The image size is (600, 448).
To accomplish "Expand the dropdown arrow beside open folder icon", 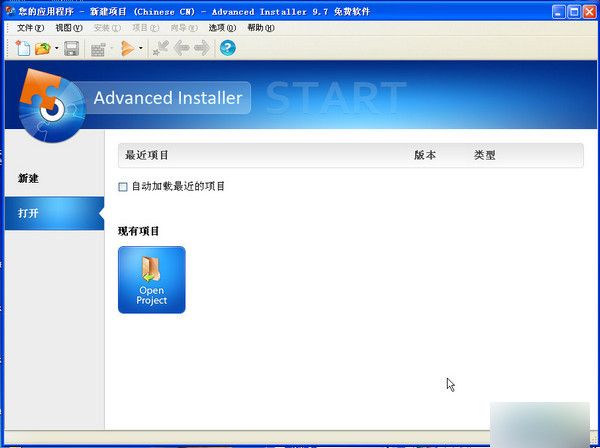I will [56, 48].
